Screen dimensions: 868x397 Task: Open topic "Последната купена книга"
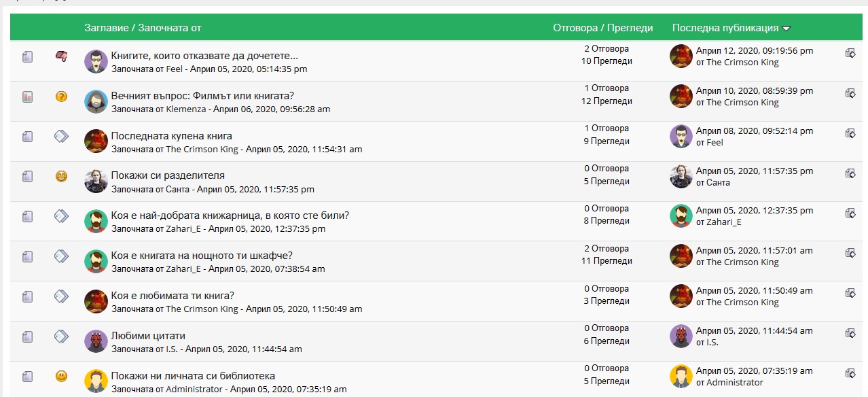tap(171, 136)
